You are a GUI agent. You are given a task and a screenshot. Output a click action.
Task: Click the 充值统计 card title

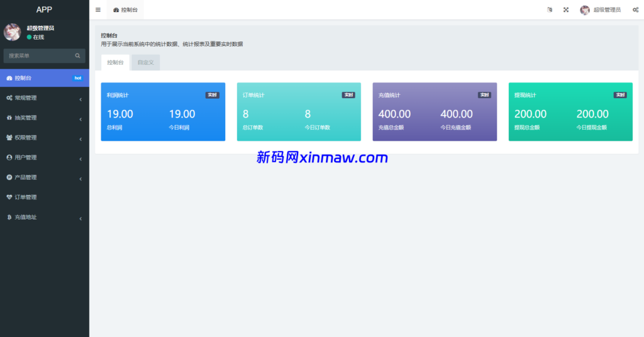click(389, 95)
